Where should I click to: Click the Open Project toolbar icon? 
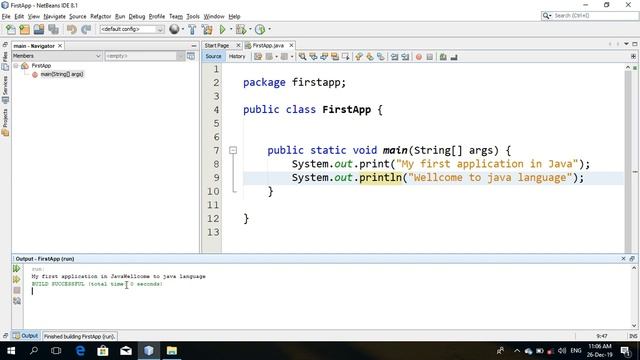click(x=39, y=29)
